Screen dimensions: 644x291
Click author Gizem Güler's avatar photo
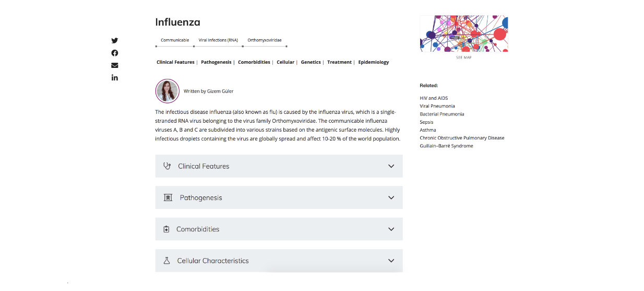[168, 91]
